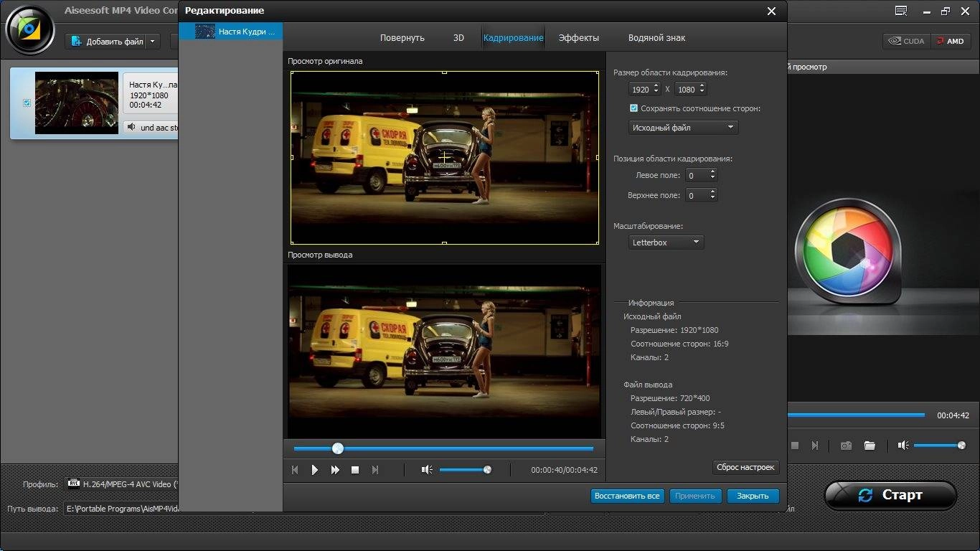This screenshot has width=980, height=551.
Task: Click the Aiseesoft eye logo
Action: (29, 28)
